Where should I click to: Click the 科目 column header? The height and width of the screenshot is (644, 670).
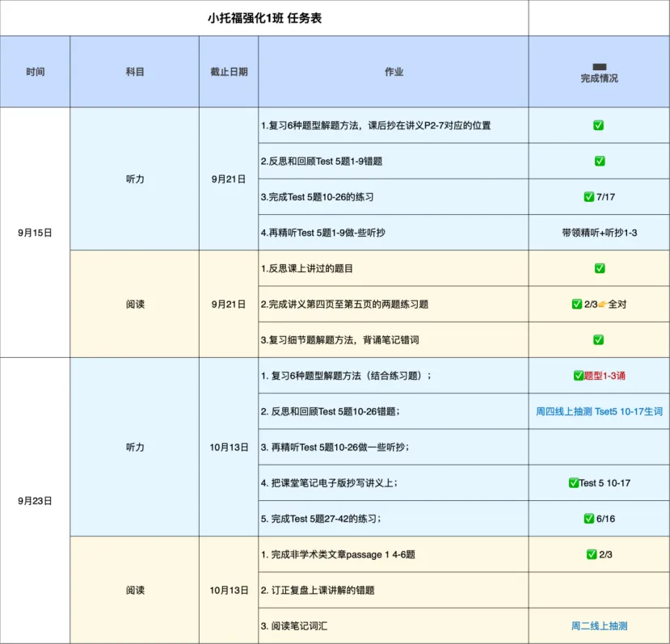click(135, 71)
